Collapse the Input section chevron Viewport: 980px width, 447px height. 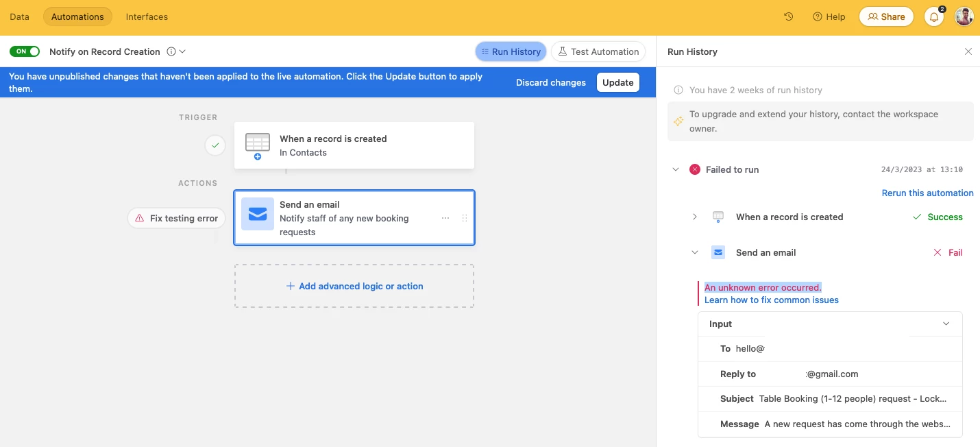(x=946, y=324)
